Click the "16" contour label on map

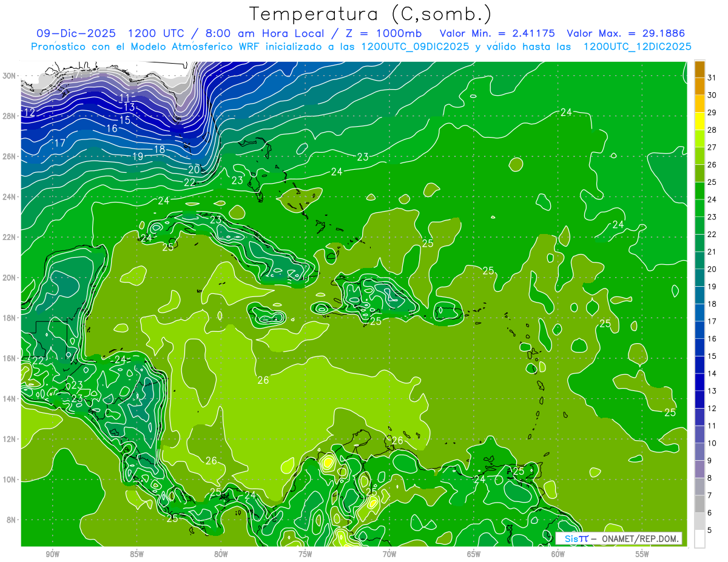tap(112, 129)
